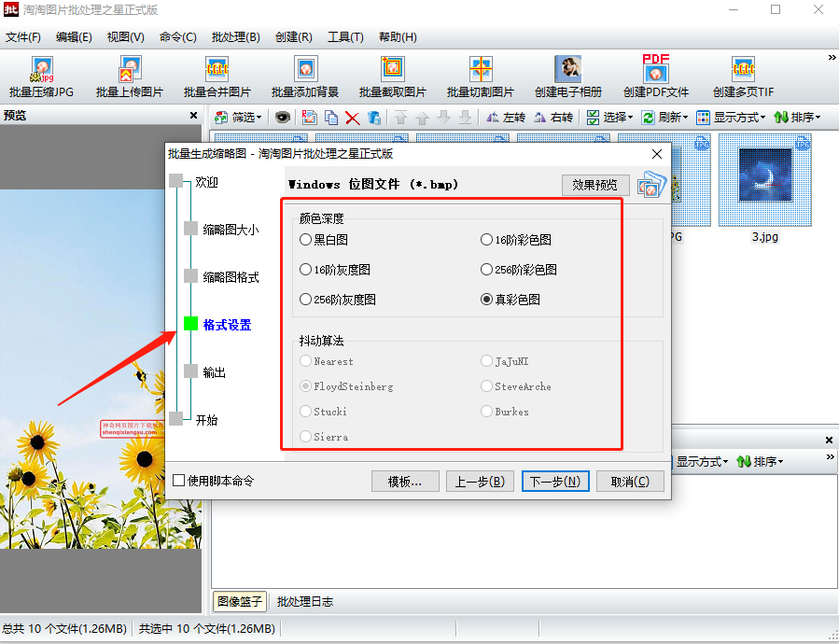
Task: Click the 模板... button
Action: click(405, 482)
